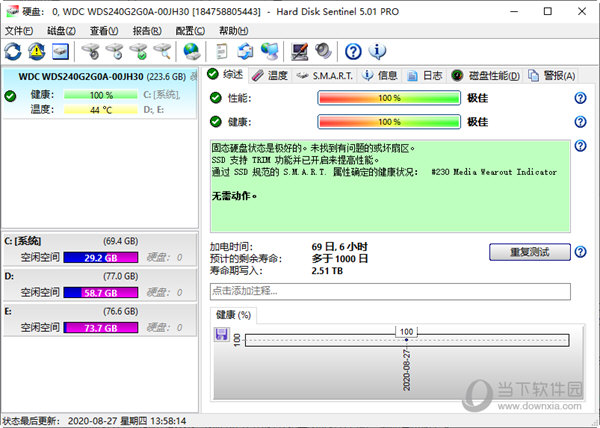Open the 报告(R) menu
This screenshot has height=428, width=600.
pyautogui.click(x=147, y=31)
